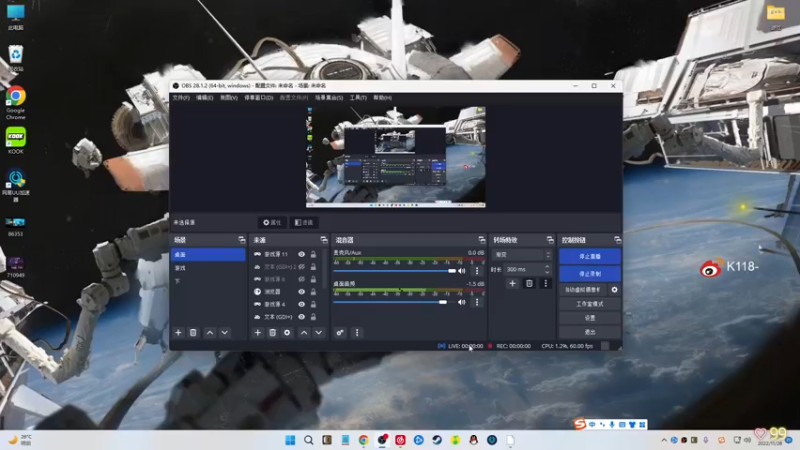Screen dimensions: 800x450
Task: Start the virtual camera button
Action: pyautogui.click(x=583, y=290)
